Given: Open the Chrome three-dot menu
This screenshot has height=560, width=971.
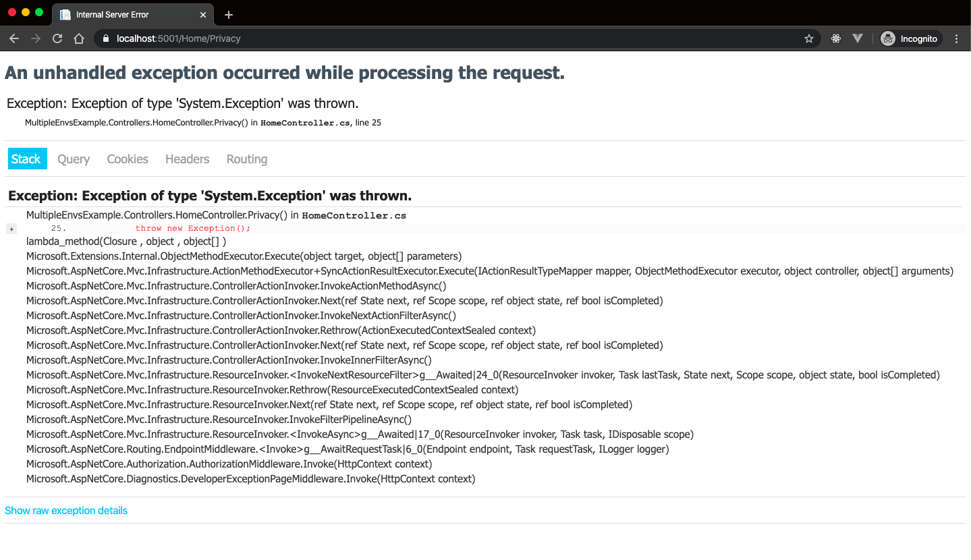Looking at the screenshot, I should pos(957,38).
